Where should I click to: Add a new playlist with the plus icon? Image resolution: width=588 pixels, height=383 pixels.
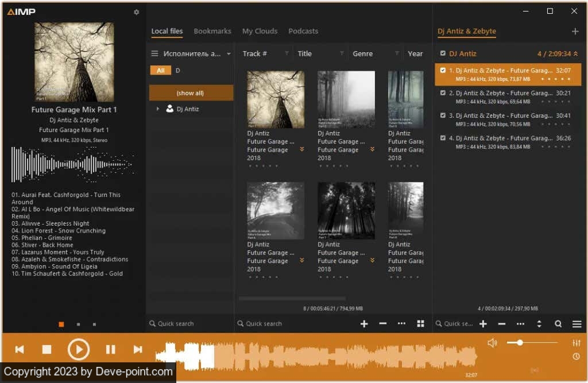point(575,32)
